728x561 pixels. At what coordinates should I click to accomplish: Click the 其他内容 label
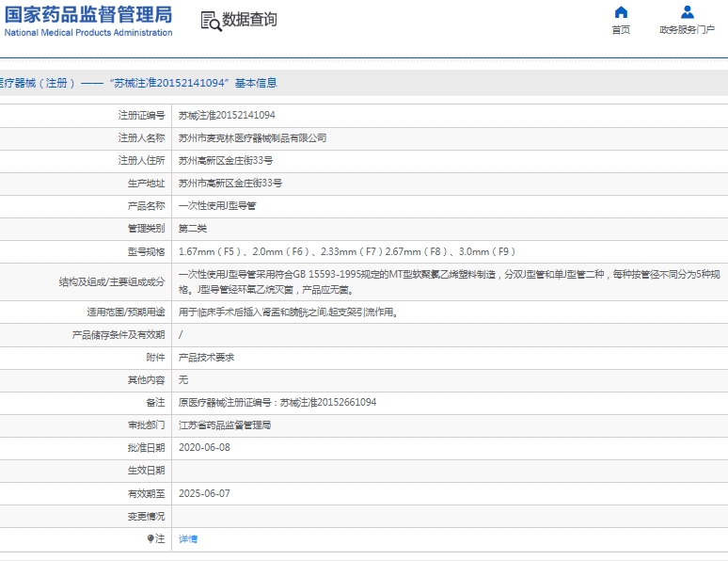pos(146,379)
